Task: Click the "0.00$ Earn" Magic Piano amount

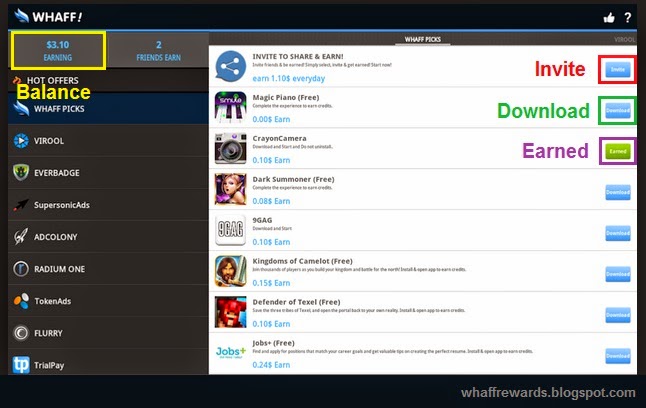Action: coord(271,119)
